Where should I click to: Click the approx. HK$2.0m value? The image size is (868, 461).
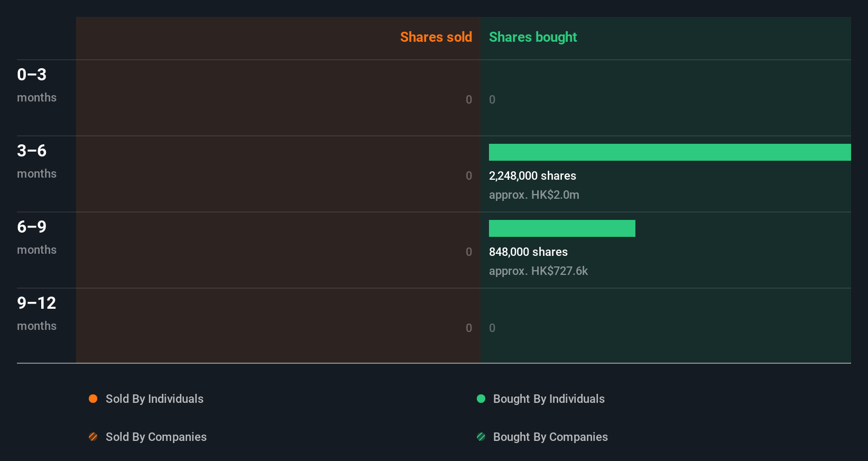534,195
